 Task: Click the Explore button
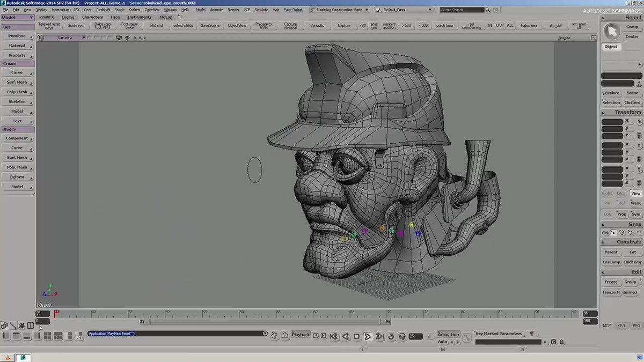tap(611, 93)
